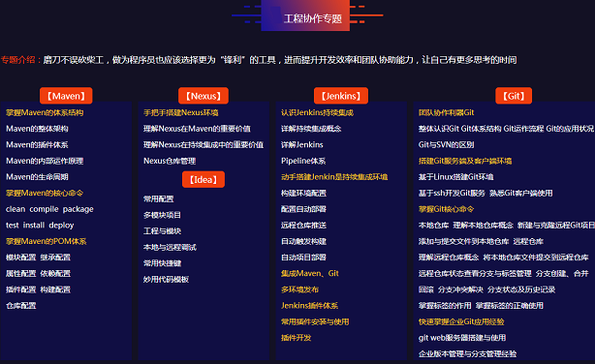Click 手把手搭建Nexus环境 yellow heading

180,112
